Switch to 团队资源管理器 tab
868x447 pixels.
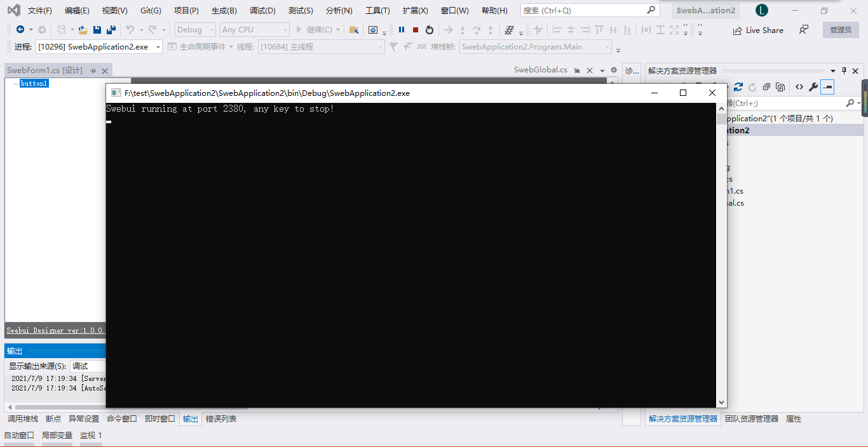point(752,419)
